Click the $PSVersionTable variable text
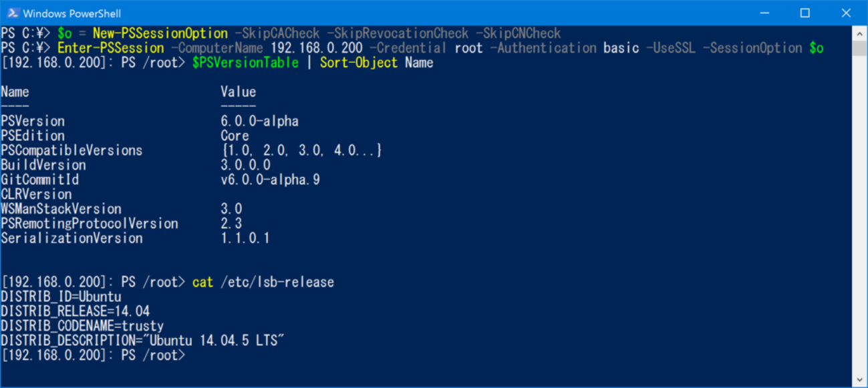This screenshot has width=868, height=388. 245,63
